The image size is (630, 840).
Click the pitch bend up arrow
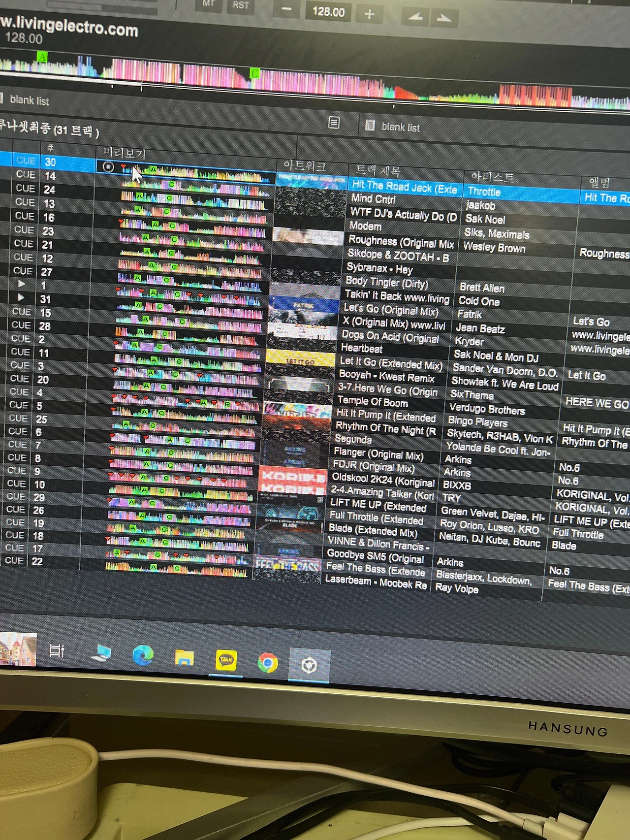click(x=444, y=19)
